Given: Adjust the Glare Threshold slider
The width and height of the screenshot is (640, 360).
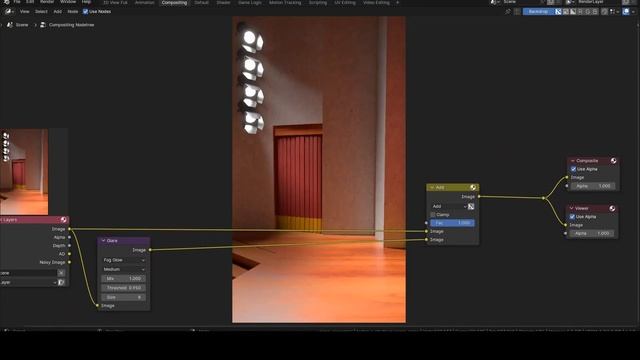Looking at the screenshot, I should point(124,288).
